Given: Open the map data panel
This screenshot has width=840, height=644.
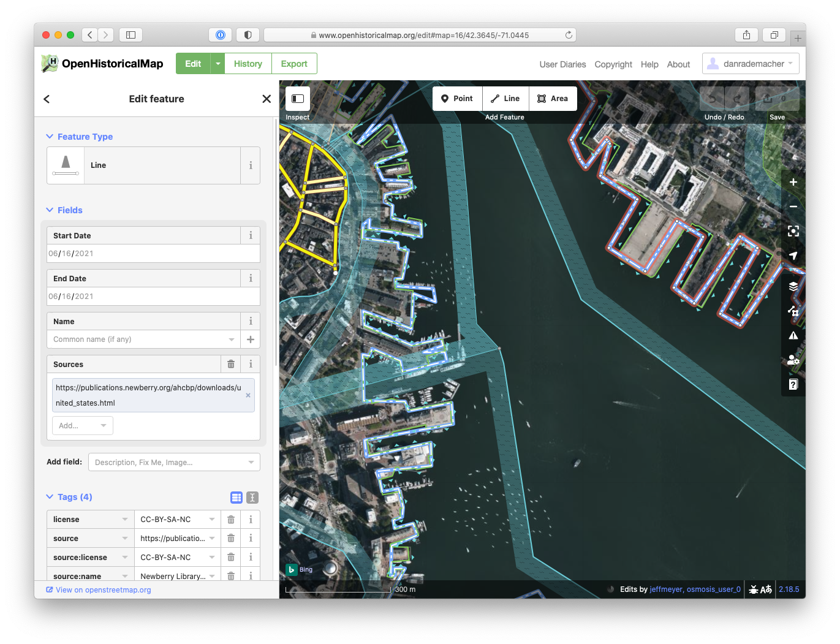Looking at the screenshot, I should click(793, 311).
